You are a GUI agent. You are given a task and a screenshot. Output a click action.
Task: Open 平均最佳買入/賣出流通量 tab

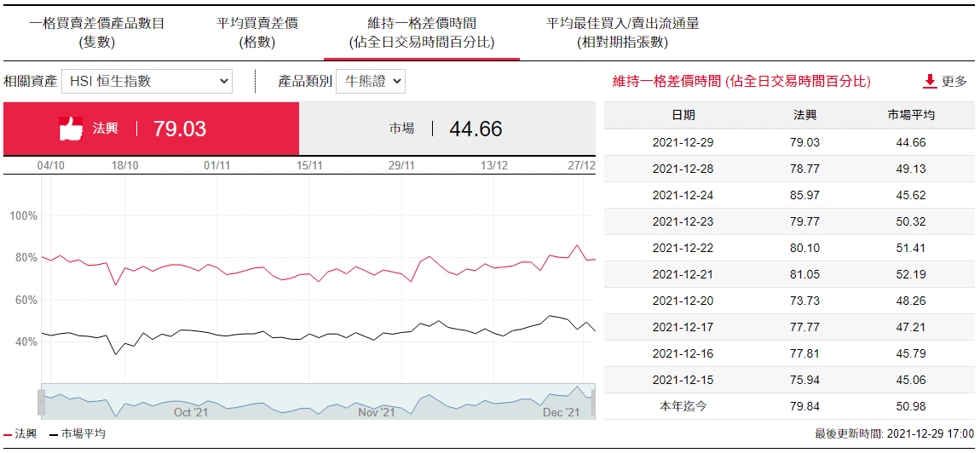point(622,33)
